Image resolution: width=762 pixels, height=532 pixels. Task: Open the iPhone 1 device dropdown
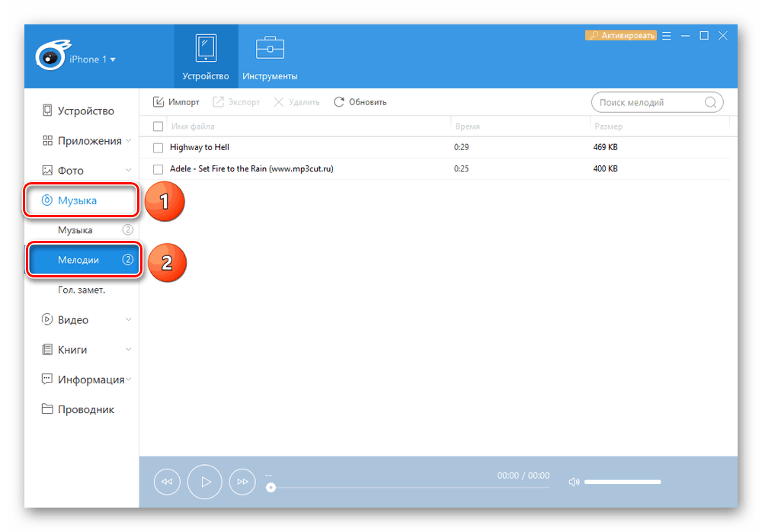tap(92, 59)
